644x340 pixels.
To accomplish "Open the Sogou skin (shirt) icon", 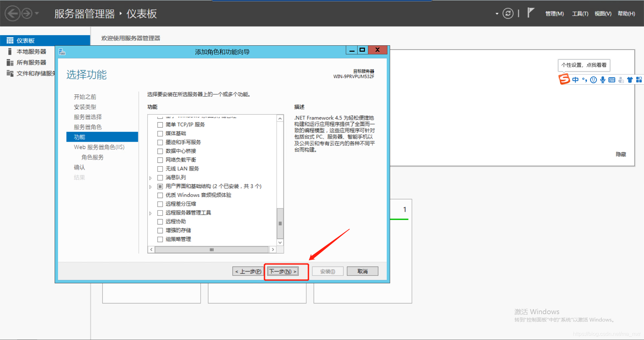I will pos(630,80).
